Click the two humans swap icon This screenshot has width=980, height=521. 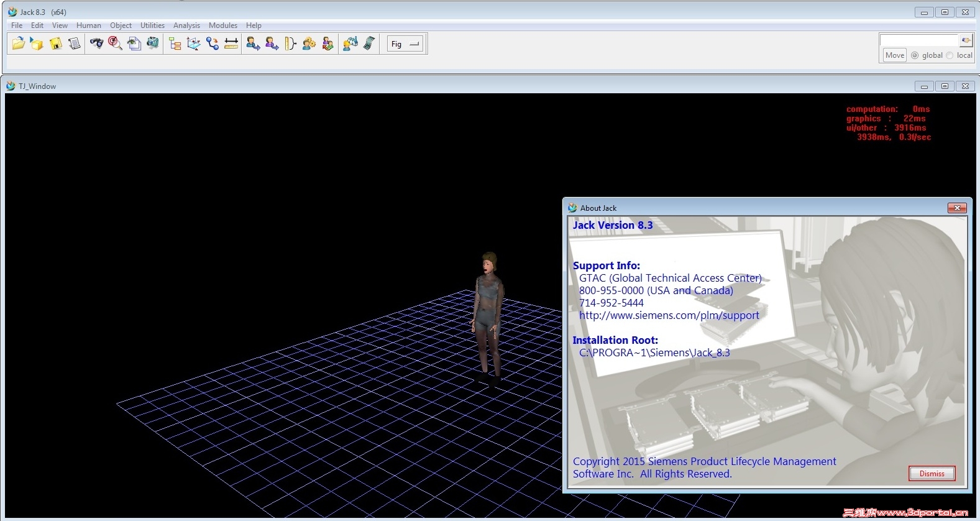[327, 44]
